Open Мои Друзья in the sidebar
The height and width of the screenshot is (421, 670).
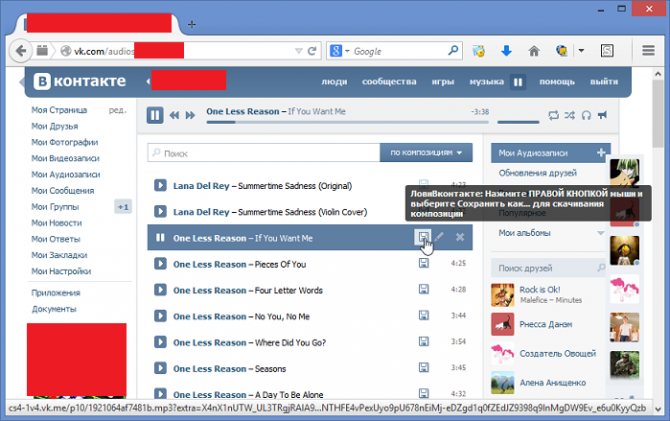point(54,126)
